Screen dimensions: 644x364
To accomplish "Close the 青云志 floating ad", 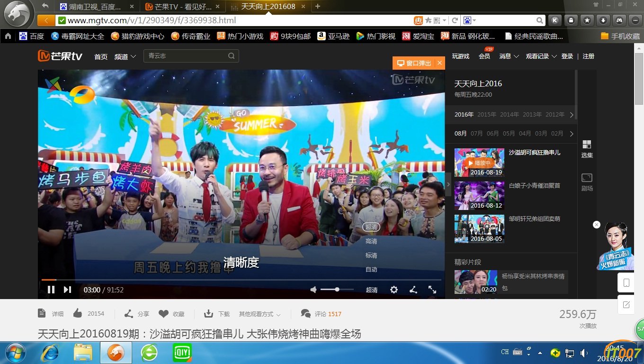I will pos(597,225).
